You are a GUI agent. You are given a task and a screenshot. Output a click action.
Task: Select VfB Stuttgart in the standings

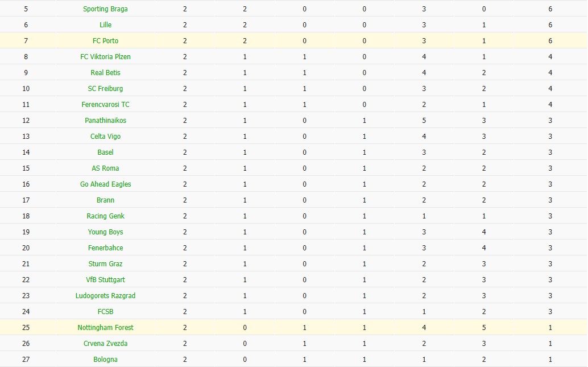click(105, 280)
